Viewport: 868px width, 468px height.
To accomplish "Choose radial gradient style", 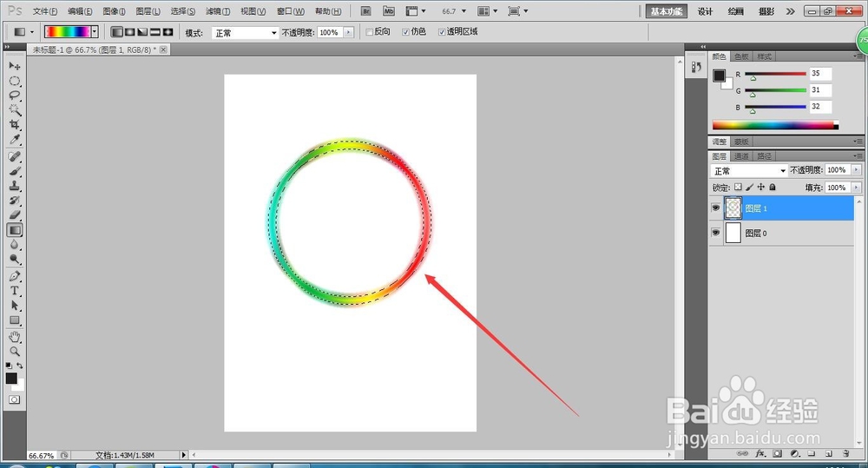I will (129, 32).
